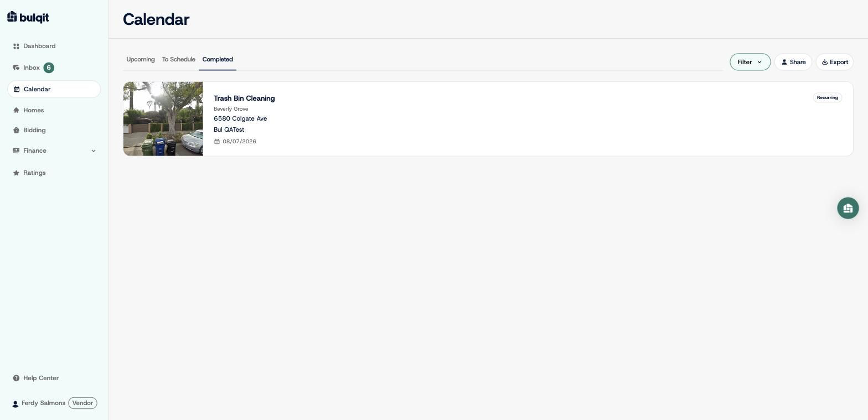Click the Trash Bin Cleaning title
Screen dimensions: 868x420
(x=244, y=98)
